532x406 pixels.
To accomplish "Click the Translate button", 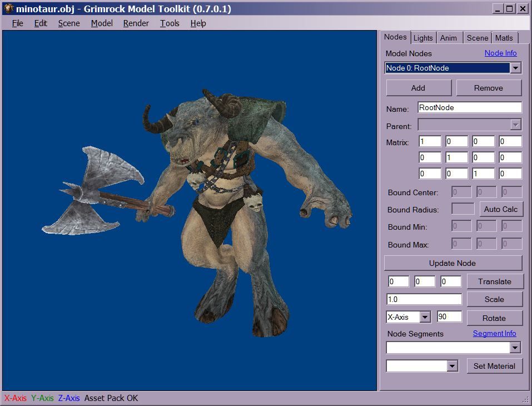I will (495, 281).
